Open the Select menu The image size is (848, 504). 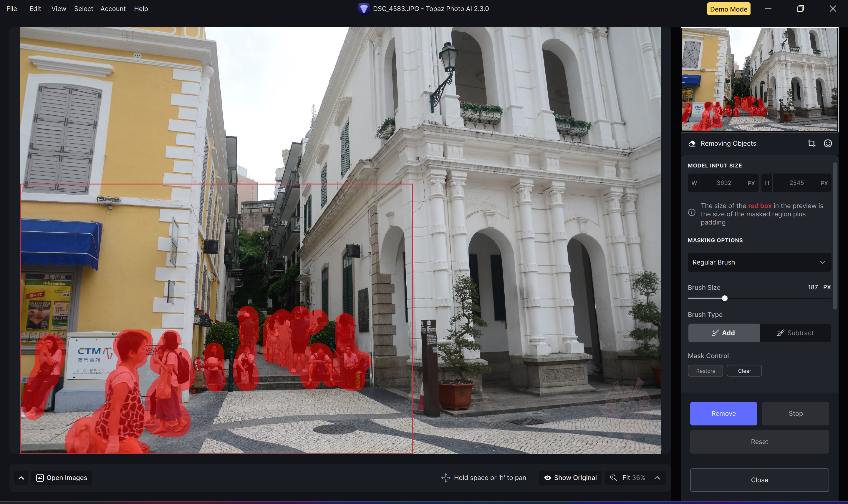(84, 9)
